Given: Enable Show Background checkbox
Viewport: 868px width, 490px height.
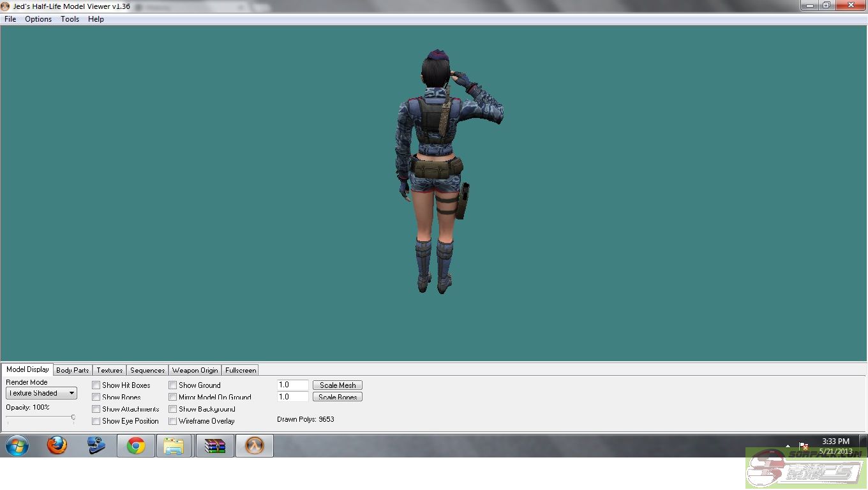Looking at the screenshot, I should click(x=173, y=409).
